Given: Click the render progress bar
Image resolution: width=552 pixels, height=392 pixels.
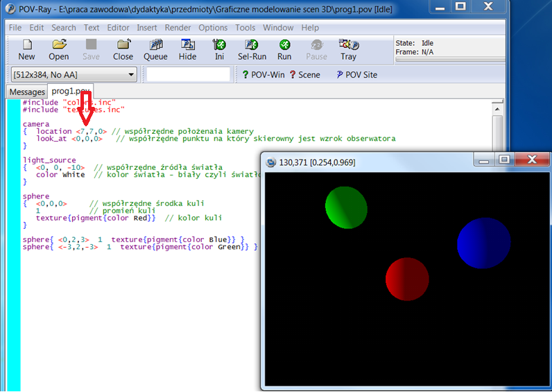Looking at the screenshot, I should (x=450, y=60).
